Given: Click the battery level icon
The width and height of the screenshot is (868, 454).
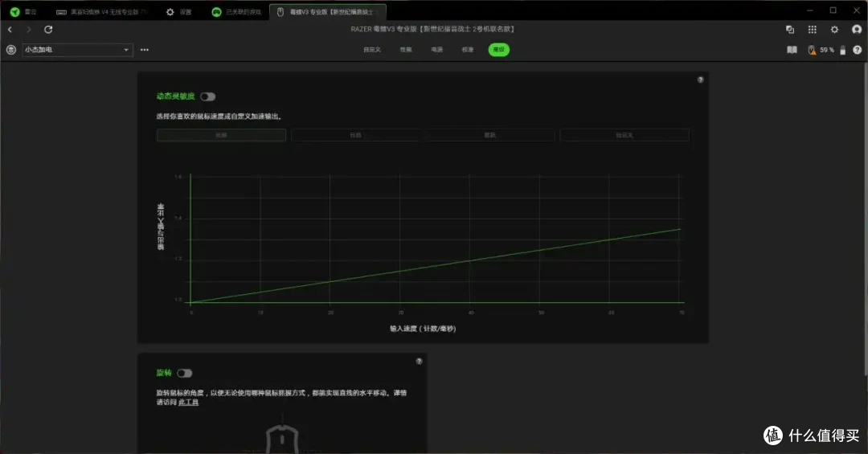Looking at the screenshot, I should (x=842, y=50).
